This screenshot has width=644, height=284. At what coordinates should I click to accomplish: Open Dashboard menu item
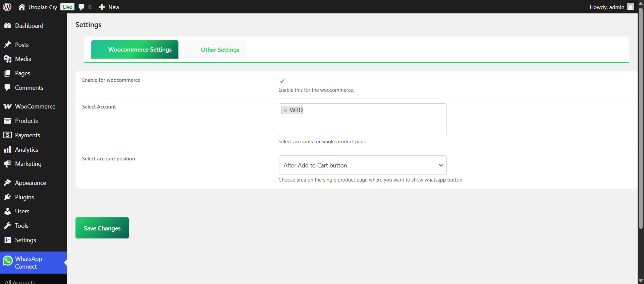34,26
